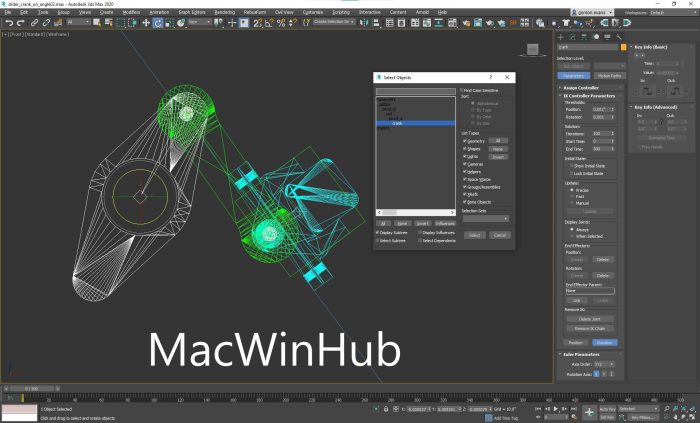Collapse the IK Controller Parameters rollout

tap(588, 96)
